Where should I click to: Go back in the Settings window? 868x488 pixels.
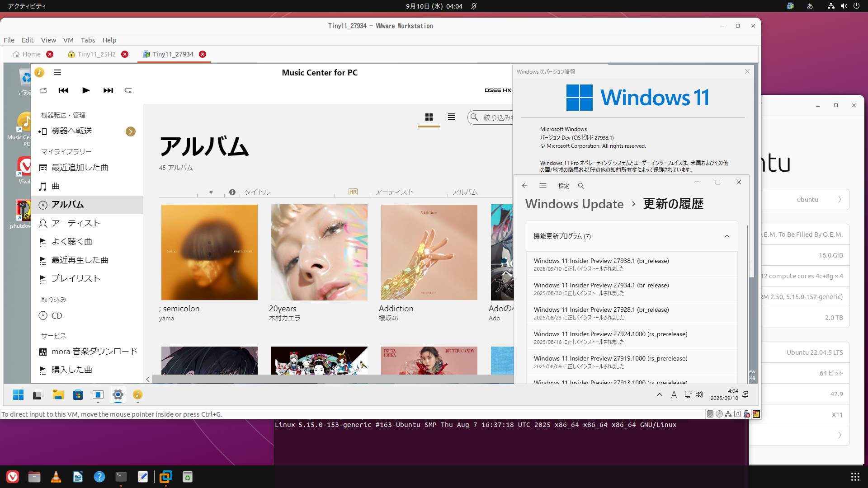click(524, 186)
